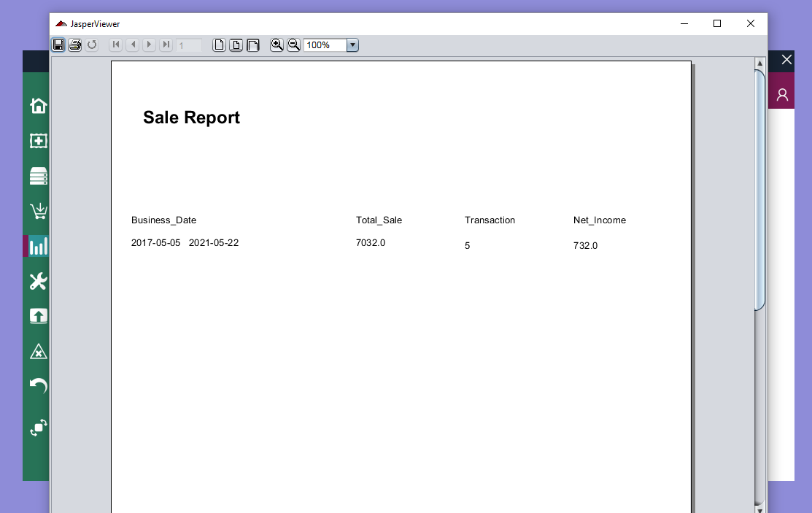Toggle Actual Size page view
Image resolution: width=812 pixels, height=513 pixels.
(x=219, y=45)
